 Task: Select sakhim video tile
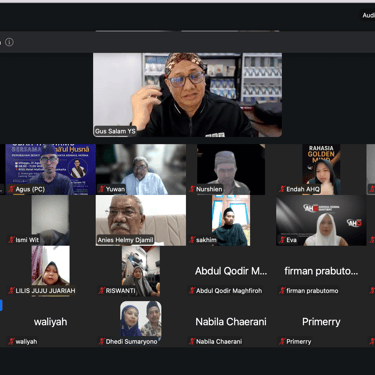231,220
